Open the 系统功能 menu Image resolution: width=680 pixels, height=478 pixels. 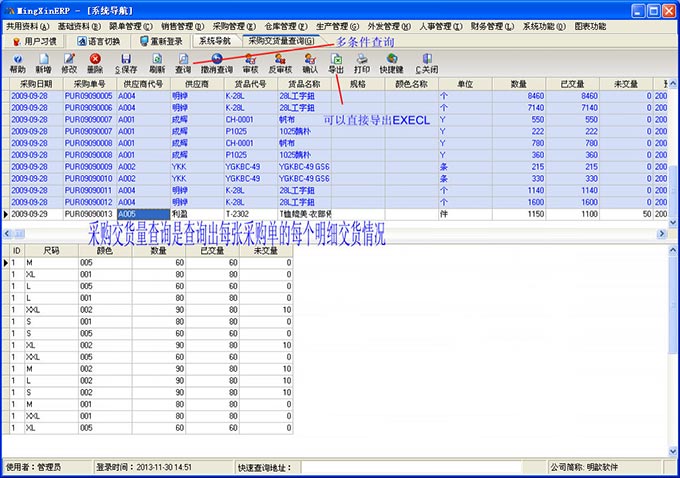[x=544, y=26]
